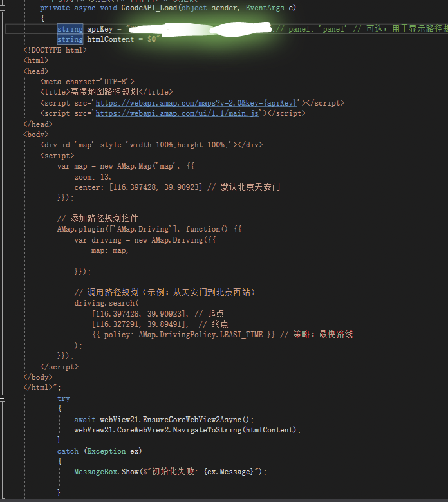
Task: Click the title text 高德地图路径规划
Action: click(104, 92)
